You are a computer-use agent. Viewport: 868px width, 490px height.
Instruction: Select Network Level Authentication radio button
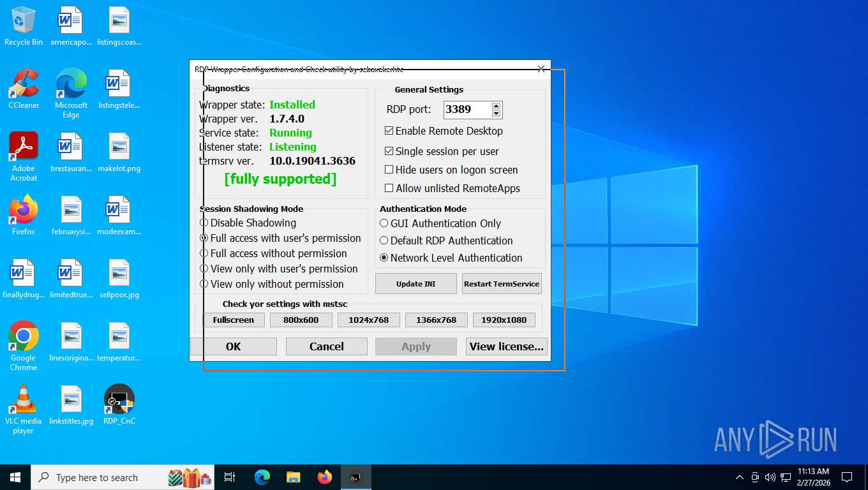coord(451,258)
